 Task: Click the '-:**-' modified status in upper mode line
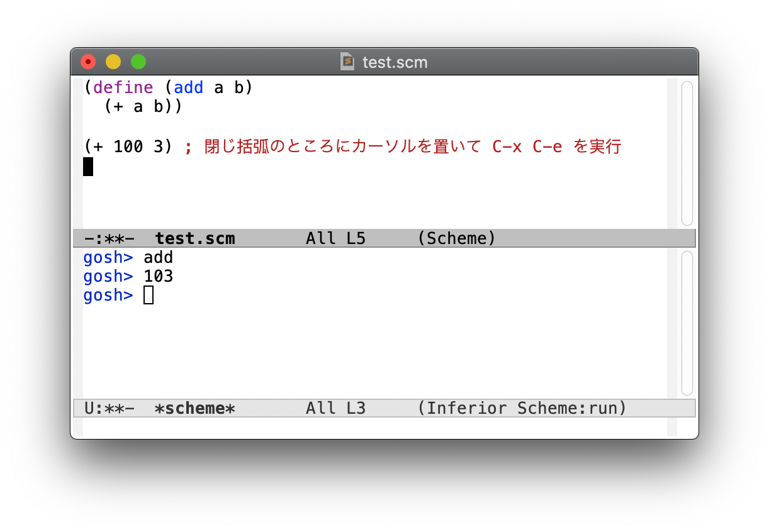pyautogui.click(x=109, y=239)
